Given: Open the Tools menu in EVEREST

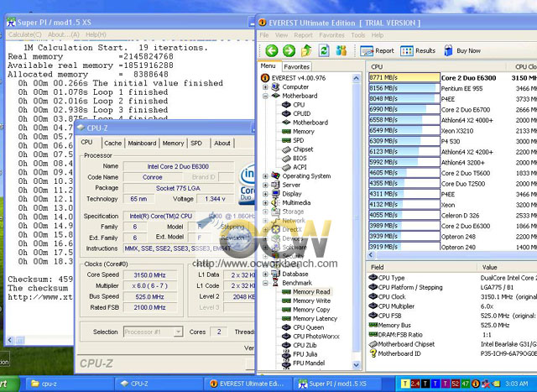Looking at the screenshot, I should click(358, 35).
